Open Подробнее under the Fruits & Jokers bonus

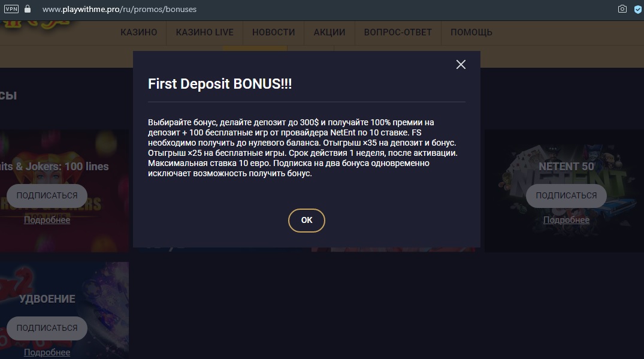click(x=47, y=220)
